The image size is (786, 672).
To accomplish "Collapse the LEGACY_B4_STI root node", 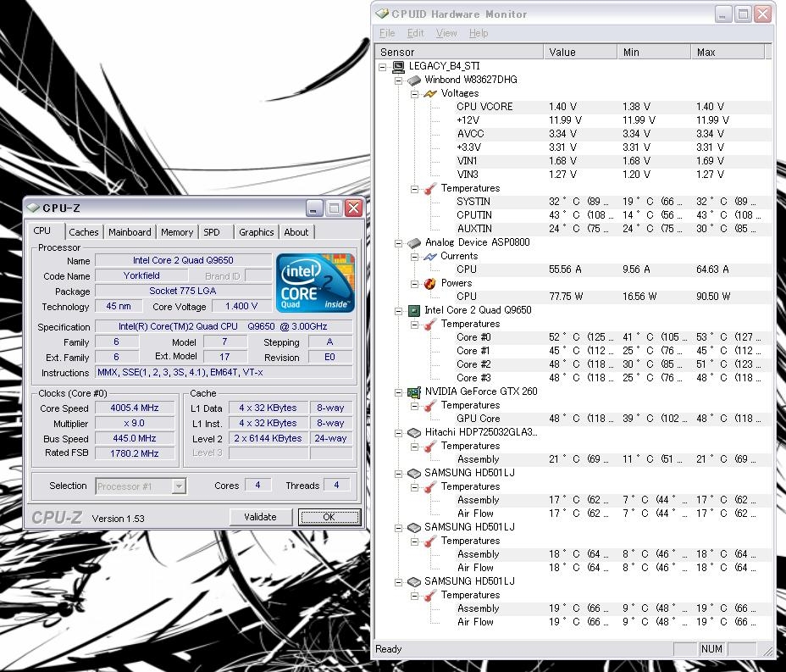I will [x=383, y=66].
